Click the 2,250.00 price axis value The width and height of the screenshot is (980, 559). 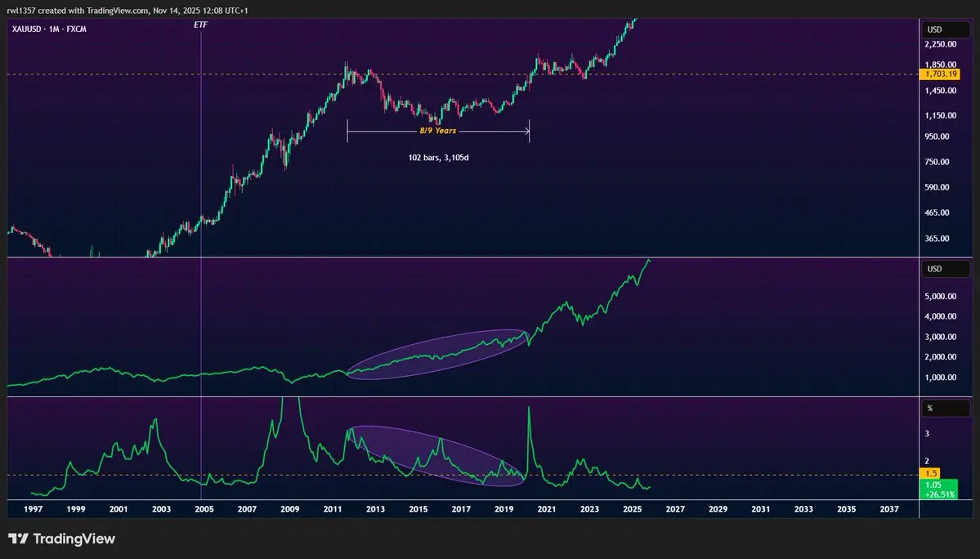(941, 44)
